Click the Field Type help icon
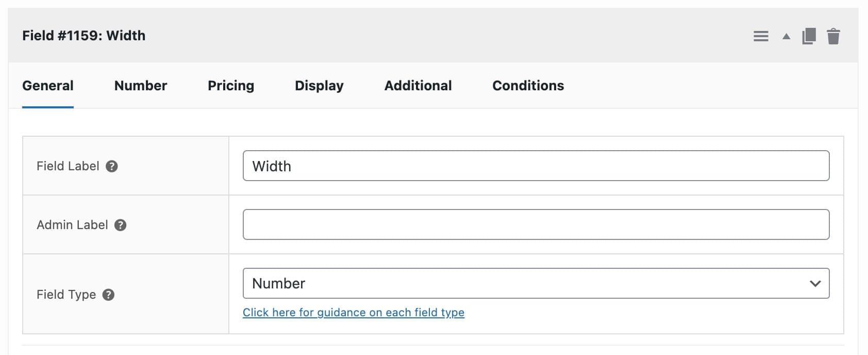The image size is (868, 355). click(x=108, y=295)
